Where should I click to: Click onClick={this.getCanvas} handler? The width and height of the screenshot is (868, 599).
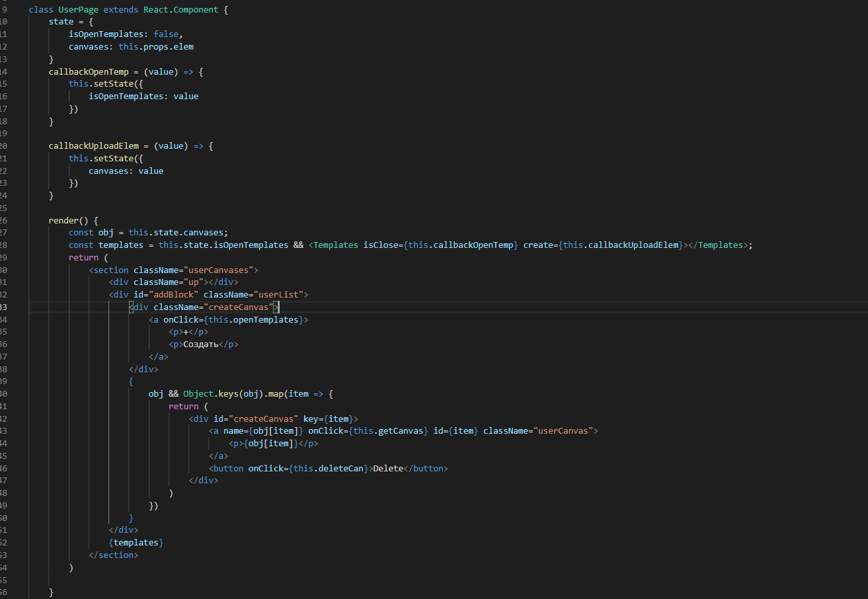click(x=368, y=430)
